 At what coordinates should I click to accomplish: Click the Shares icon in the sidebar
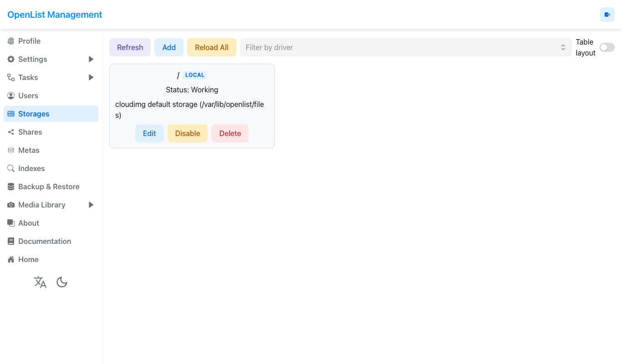click(11, 132)
